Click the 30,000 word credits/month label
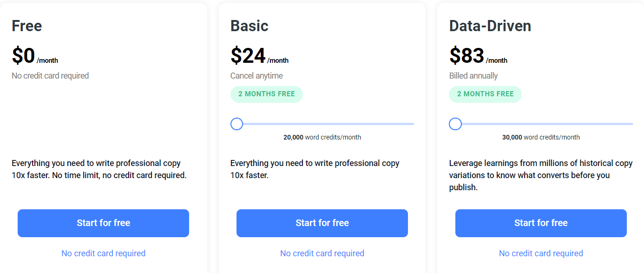Image resolution: width=644 pixels, height=273 pixels. [541, 137]
